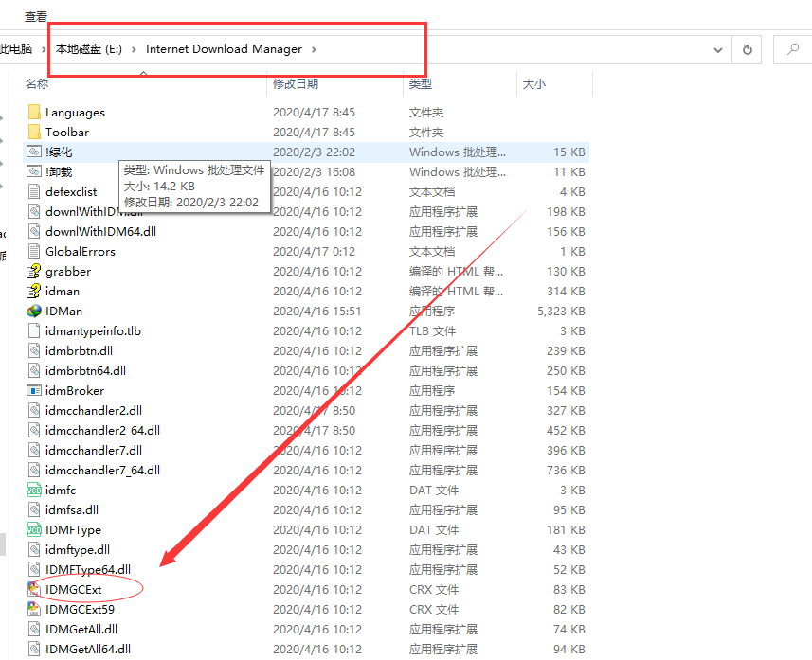Expand the chevron after 此电脑
The image size is (812, 660).
pyautogui.click(x=44, y=49)
